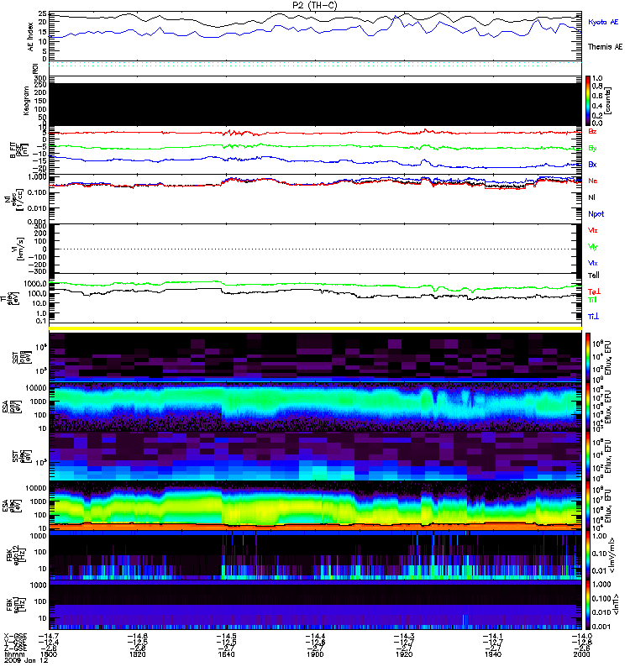This screenshot has width=630, height=672.
Task: Click the 1820 time tick label
Action: tap(137, 654)
